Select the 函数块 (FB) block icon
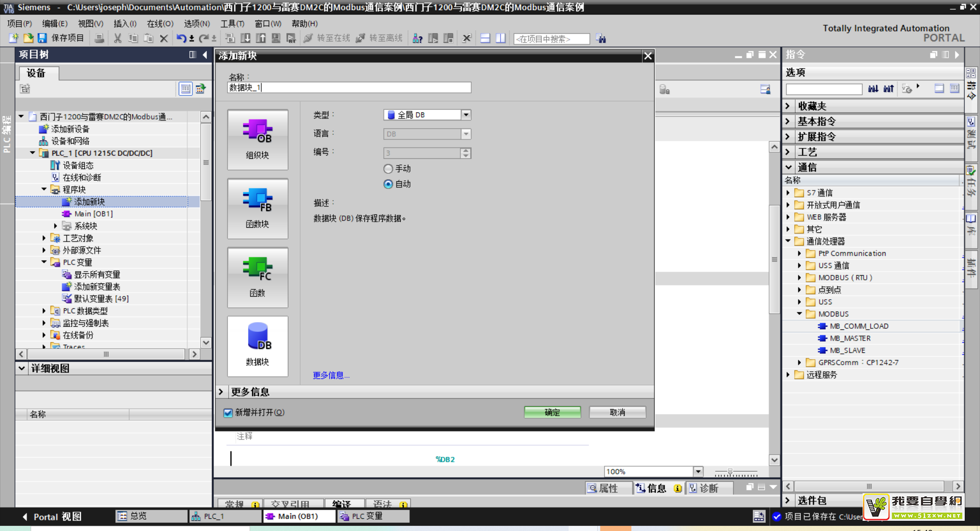Viewport: 980px width, 531px height. point(257,208)
